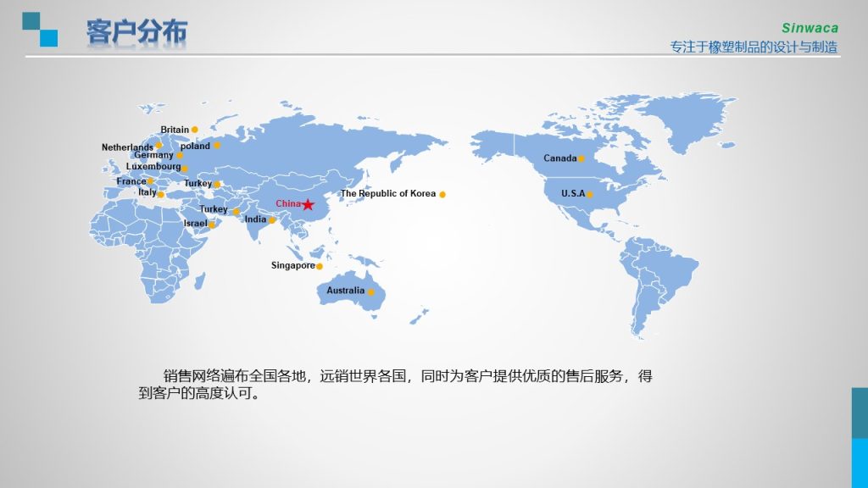868x488 pixels.
Task: Click the Australia label
Action: pyautogui.click(x=346, y=290)
